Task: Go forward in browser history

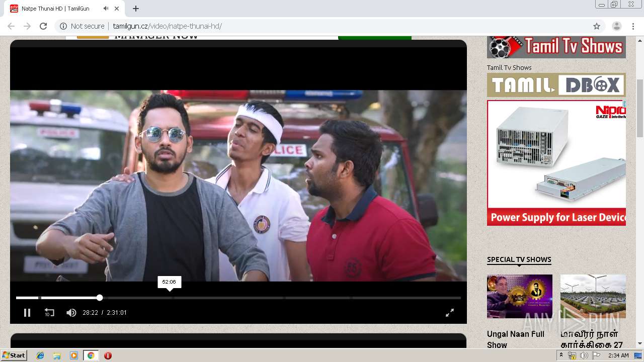Action: pyautogui.click(x=27, y=26)
